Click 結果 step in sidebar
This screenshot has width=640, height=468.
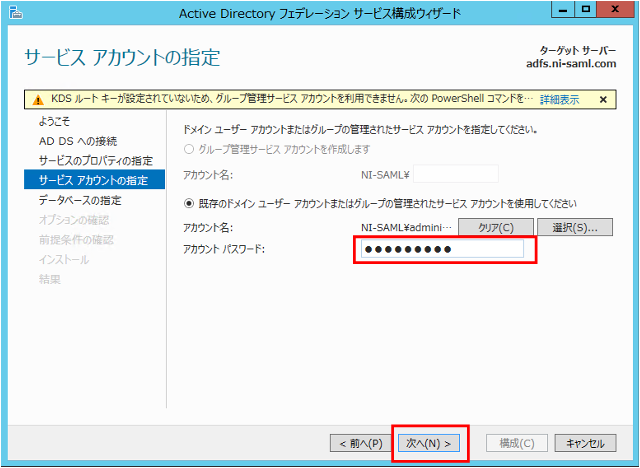point(49,279)
